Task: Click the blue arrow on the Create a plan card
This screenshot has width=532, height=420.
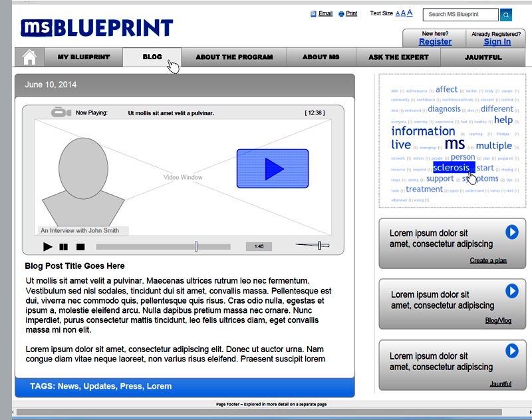Action: point(511,232)
